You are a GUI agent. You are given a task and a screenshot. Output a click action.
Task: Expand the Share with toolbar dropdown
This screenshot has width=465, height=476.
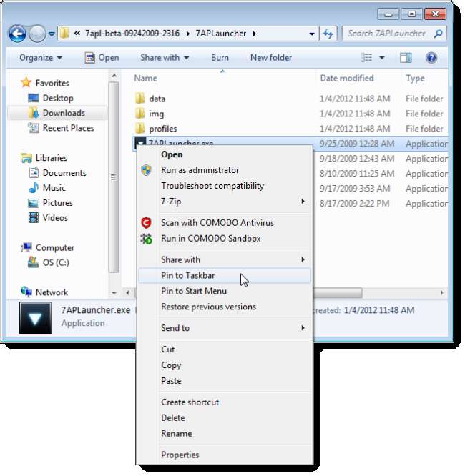pos(165,58)
